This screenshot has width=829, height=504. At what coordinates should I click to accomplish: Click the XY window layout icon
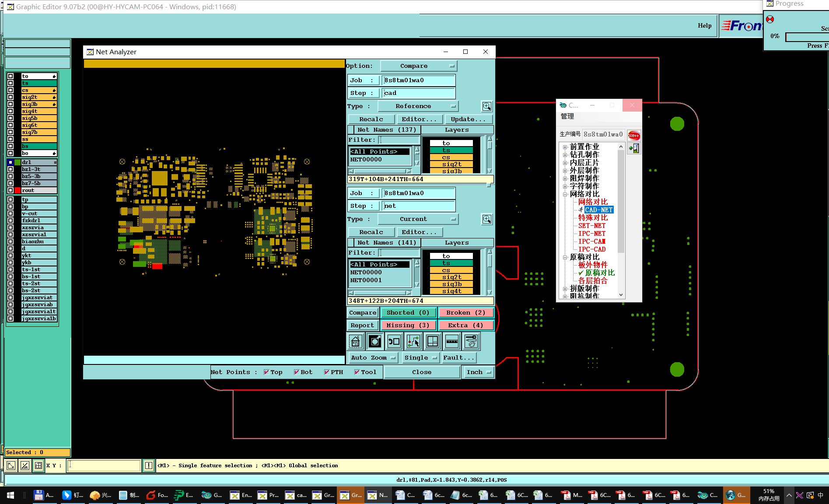click(433, 341)
